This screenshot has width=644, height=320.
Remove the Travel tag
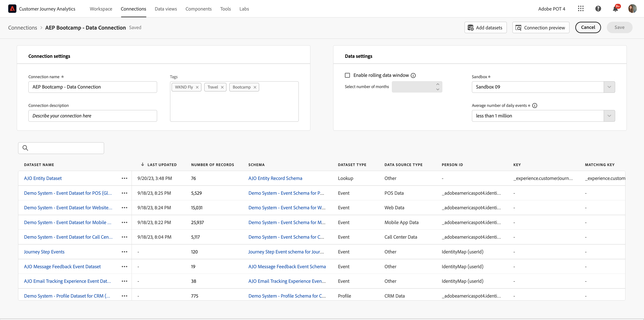click(222, 87)
